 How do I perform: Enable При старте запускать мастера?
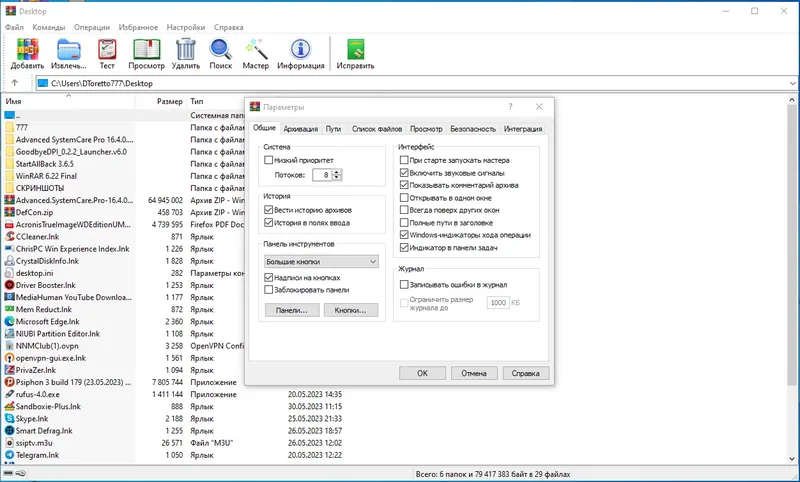[404, 160]
